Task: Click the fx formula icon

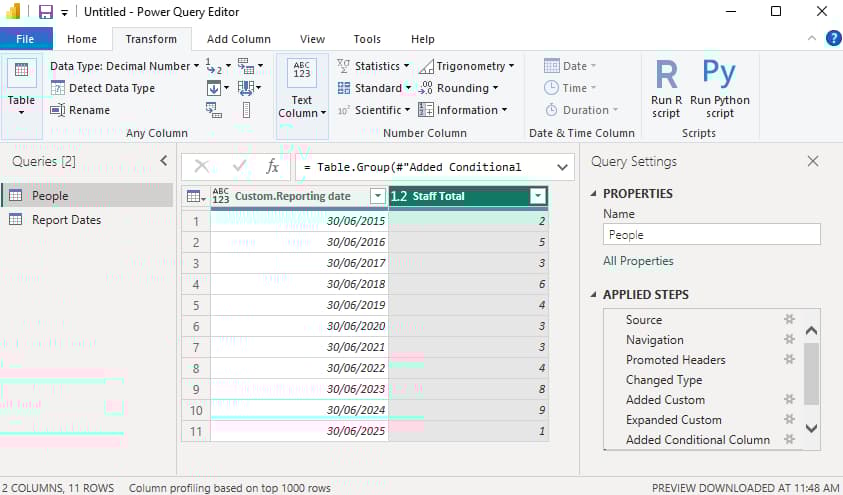Action: click(272, 167)
